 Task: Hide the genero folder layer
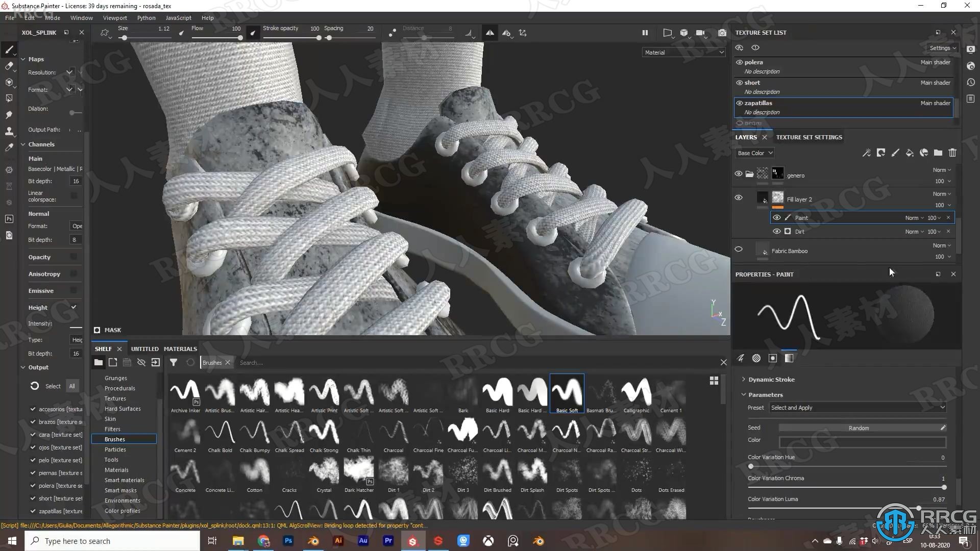tap(738, 174)
